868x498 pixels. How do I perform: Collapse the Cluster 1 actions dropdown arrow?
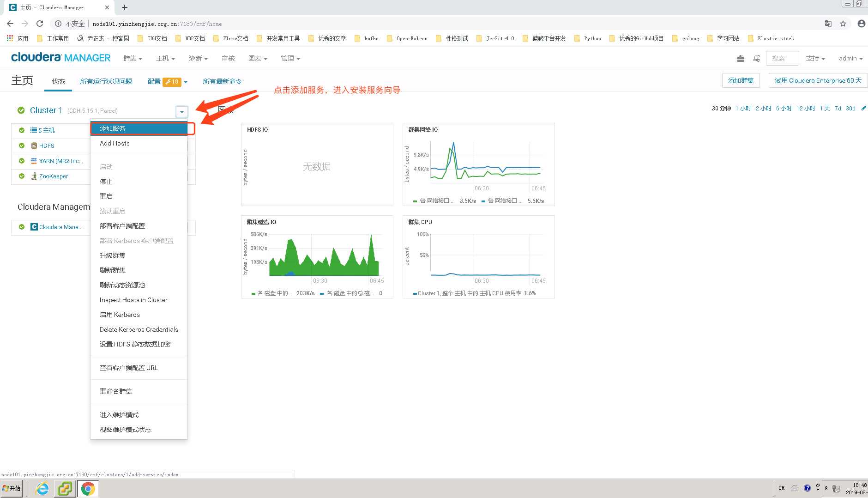[182, 112]
